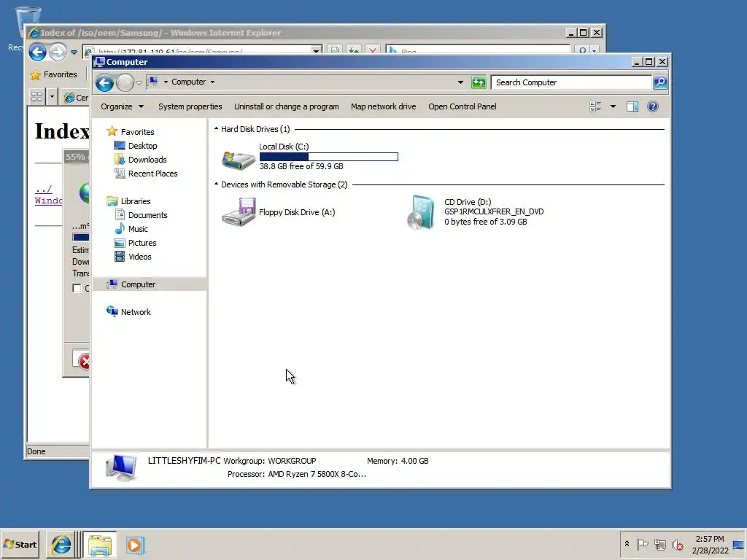The width and height of the screenshot is (747, 560).
Task: Go back in Computer window
Action: pyautogui.click(x=104, y=83)
